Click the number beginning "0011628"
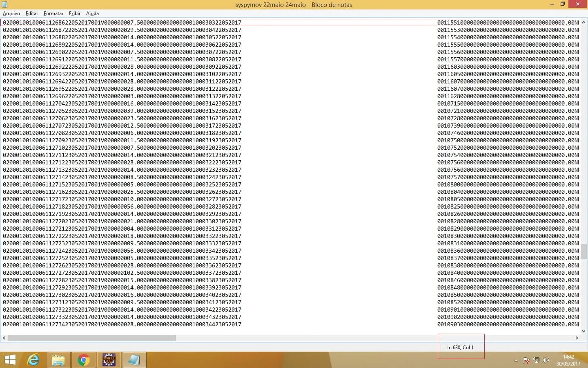Screen dimensions: 588x368 [x=508, y=96]
